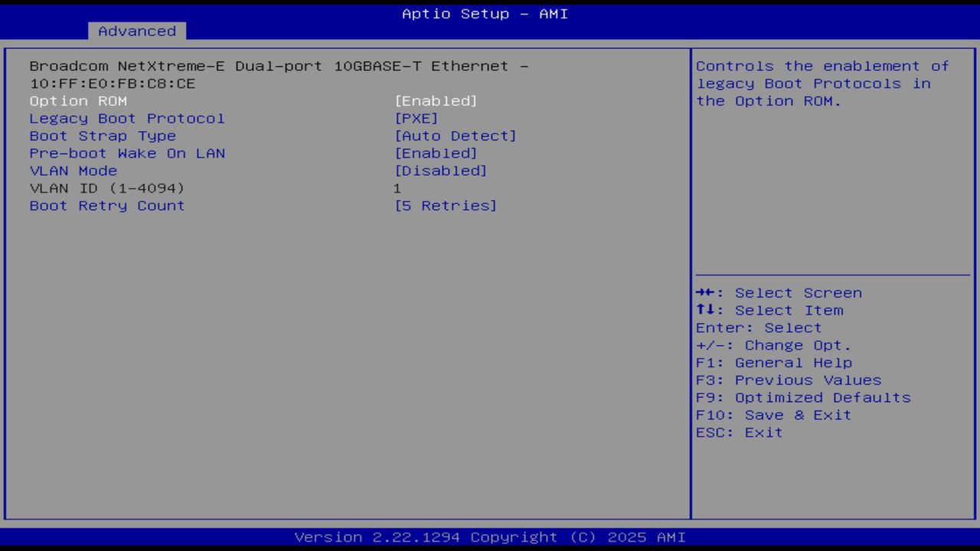Click the Optimized Defaults help entry
980x551 pixels.
pyautogui.click(x=803, y=397)
